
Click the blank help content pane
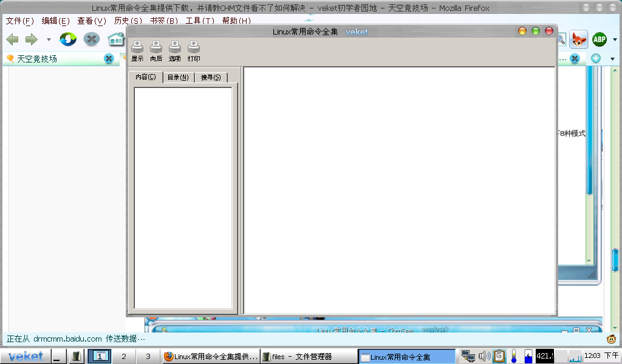click(x=399, y=190)
